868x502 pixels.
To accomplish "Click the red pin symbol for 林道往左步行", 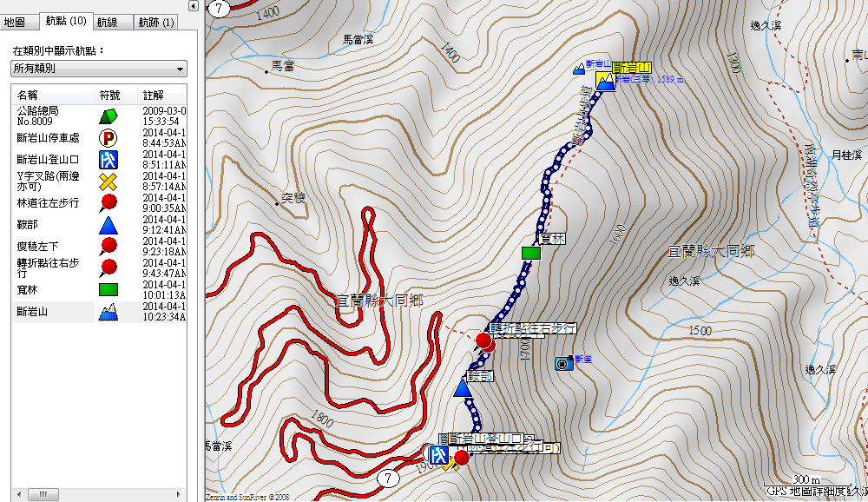I will point(108,203).
